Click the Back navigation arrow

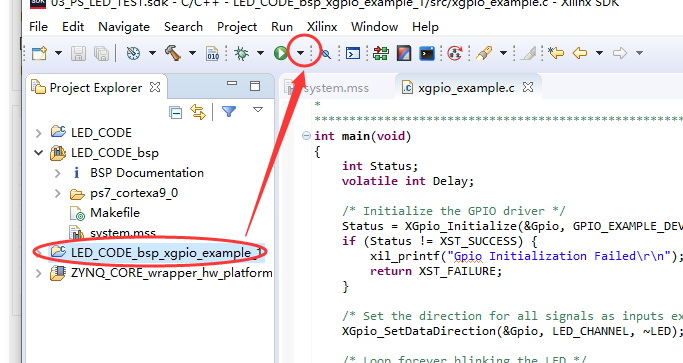point(580,53)
